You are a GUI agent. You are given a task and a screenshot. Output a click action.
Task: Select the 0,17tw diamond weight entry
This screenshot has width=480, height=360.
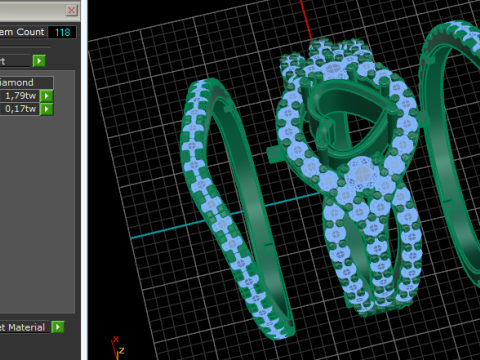[20, 109]
